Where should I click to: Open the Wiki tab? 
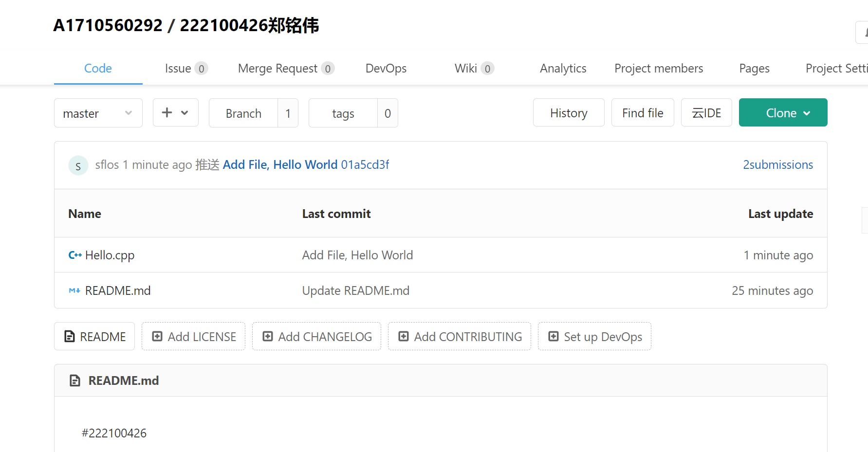(474, 69)
